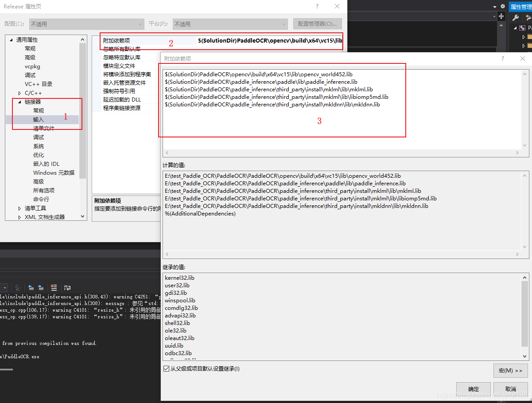Screen dimensions: 532x403
Task: Open the 平台 dropdown showing 不适用
Action: (230, 24)
